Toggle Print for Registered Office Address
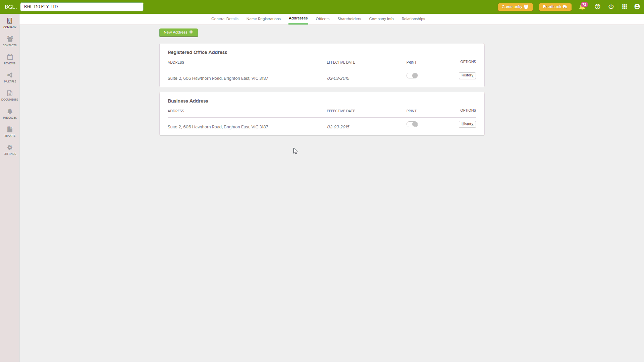 pos(412,75)
